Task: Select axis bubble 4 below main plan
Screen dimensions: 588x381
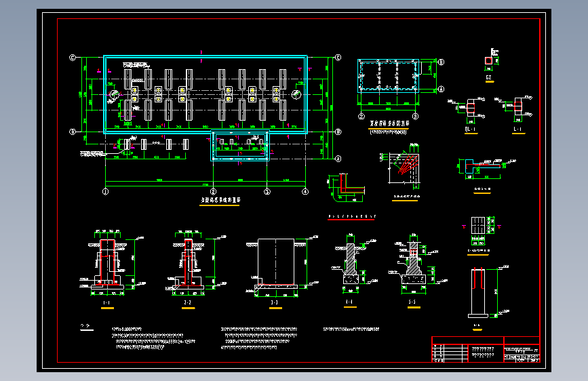Action: [x=305, y=192]
